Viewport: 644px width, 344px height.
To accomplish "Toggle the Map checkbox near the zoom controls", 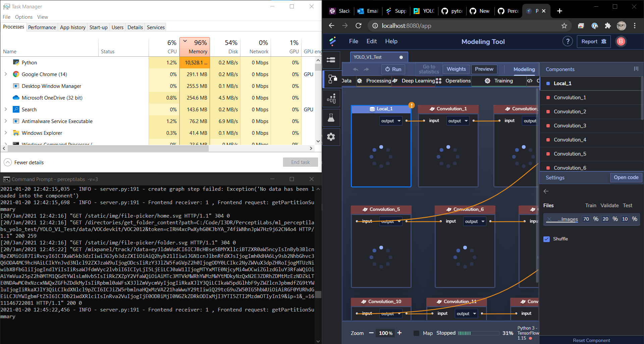I will click(416, 333).
